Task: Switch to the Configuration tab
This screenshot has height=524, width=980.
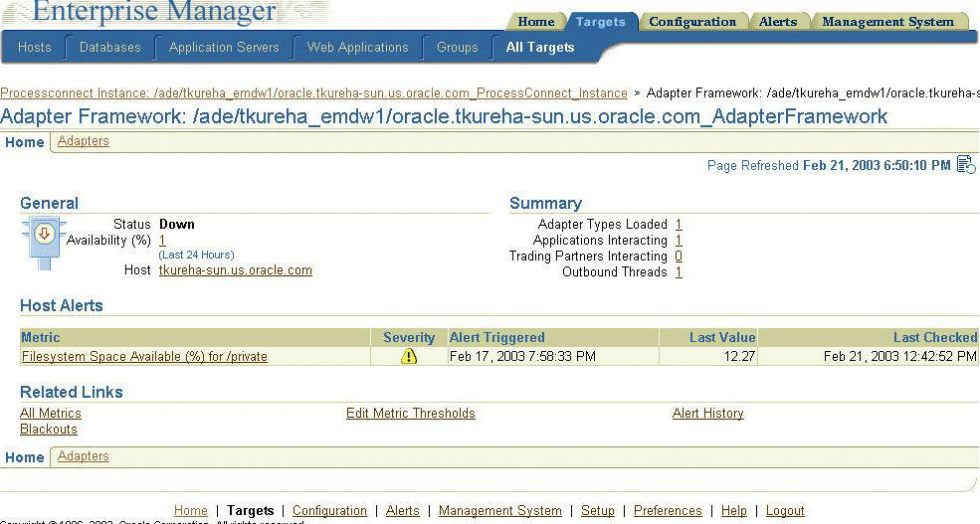Action: 692,22
